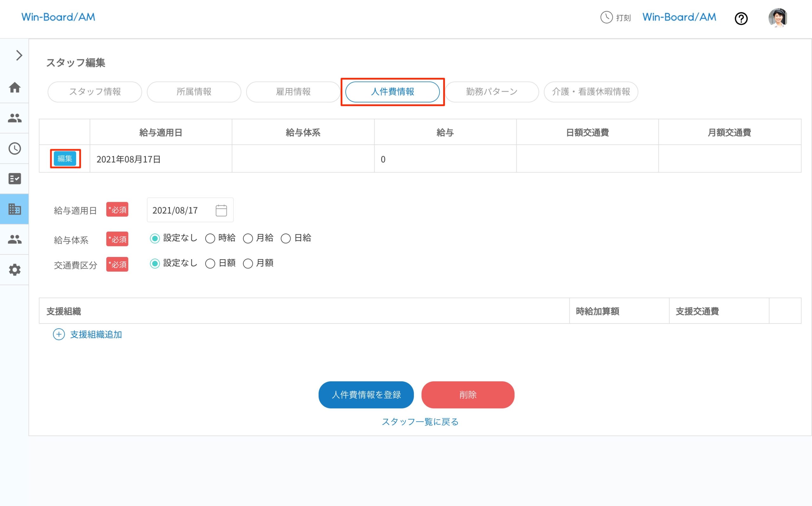This screenshot has height=506, width=812.
Task: Go to the home icon in sidebar
Action: coord(14,88)
